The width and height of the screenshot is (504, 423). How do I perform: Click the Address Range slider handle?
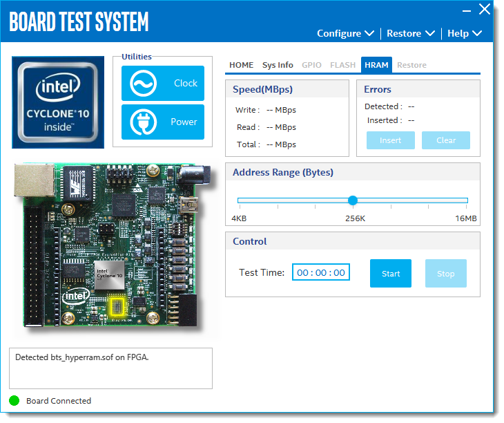point(353,200)
